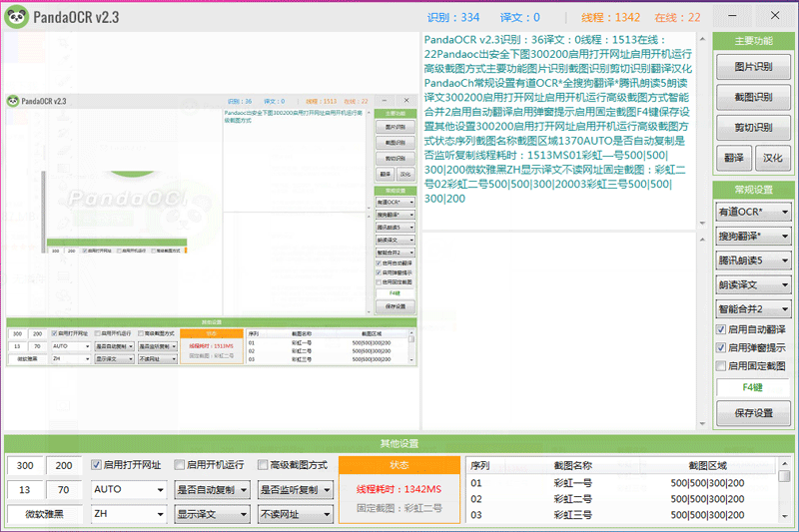Close the PandaOCR main window
Viewport: 799px width, 532px height.
(774, 16)
